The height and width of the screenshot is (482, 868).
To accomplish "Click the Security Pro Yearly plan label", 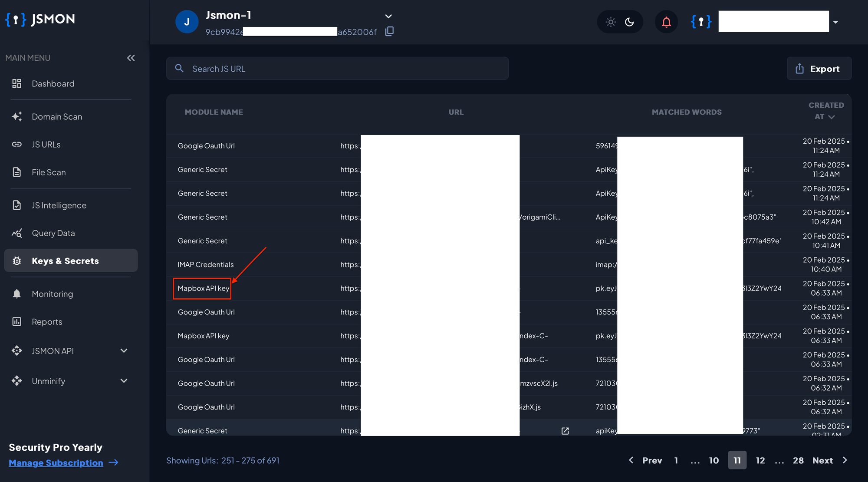I will 56,447.
